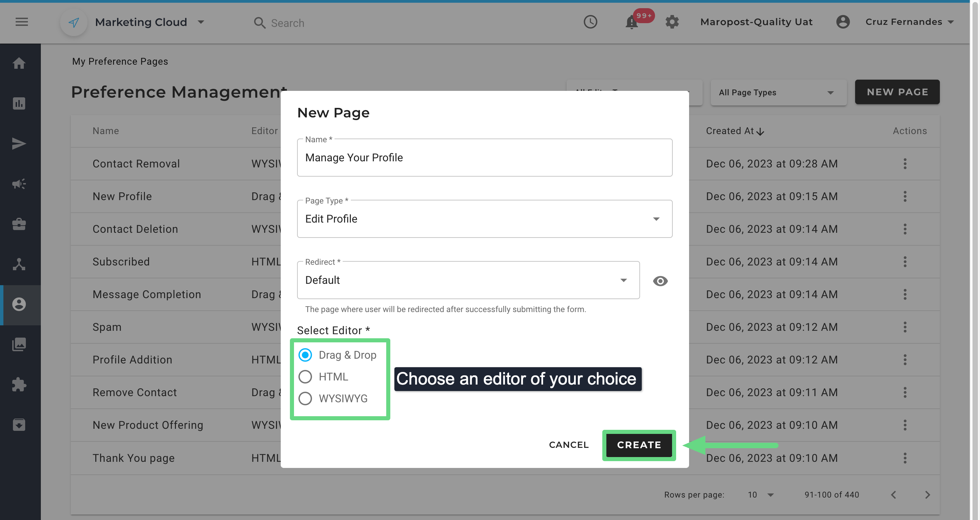
Task: Click CANCEL in the New Page dialog
Action: coord(568,445)
